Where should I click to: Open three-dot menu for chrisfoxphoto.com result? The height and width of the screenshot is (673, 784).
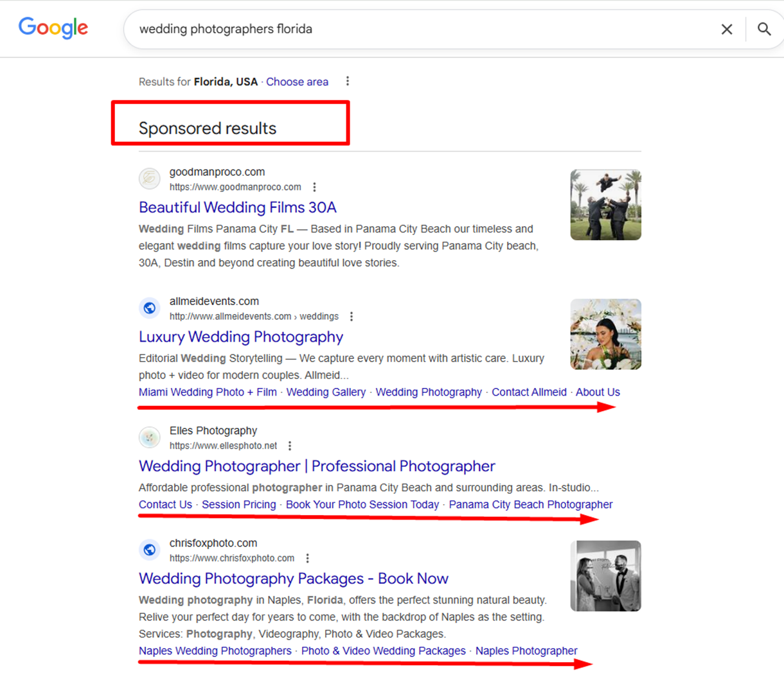point(308,559)
